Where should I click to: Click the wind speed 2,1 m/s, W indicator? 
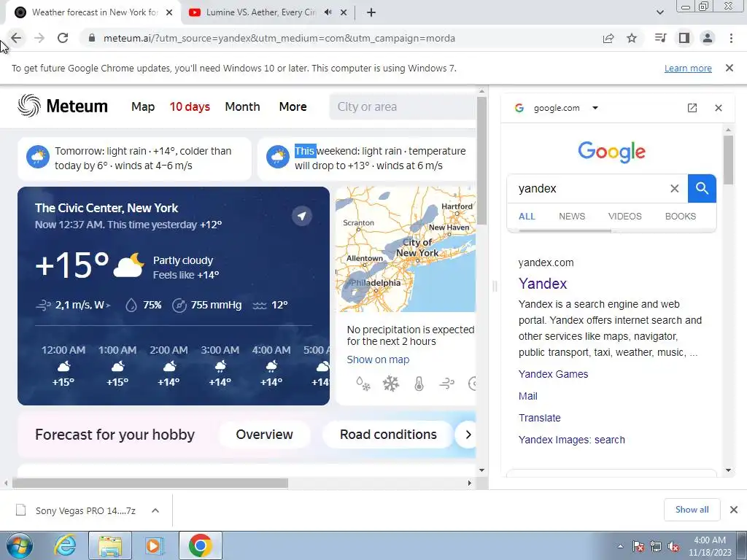[74, 306]
